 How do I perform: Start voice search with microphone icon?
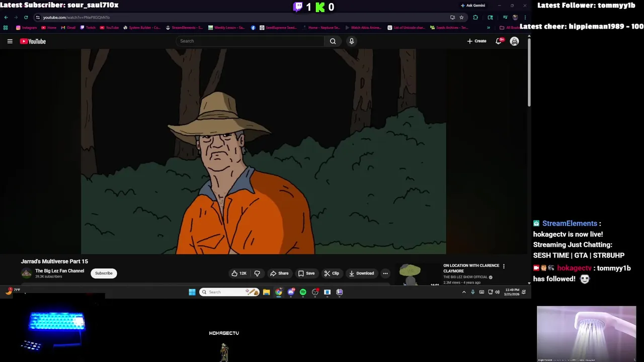[352, 41]
